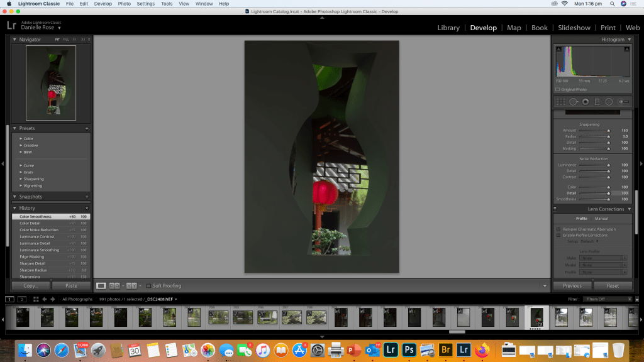Switch to the Library module
This screenshot has width=644, height=362.
click(448, 28)
